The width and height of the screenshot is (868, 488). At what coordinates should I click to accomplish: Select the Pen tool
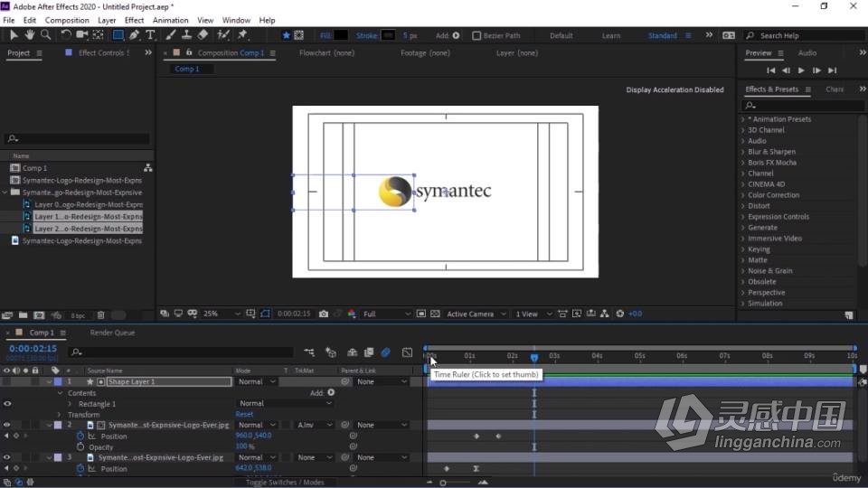pos(134,35)
